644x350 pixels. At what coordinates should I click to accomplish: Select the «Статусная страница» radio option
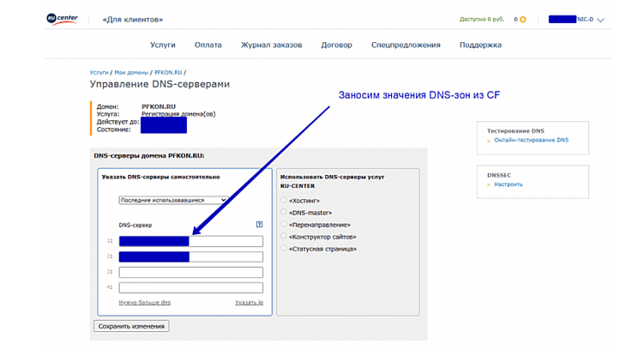pyautogui.click(x=283, y=248)
